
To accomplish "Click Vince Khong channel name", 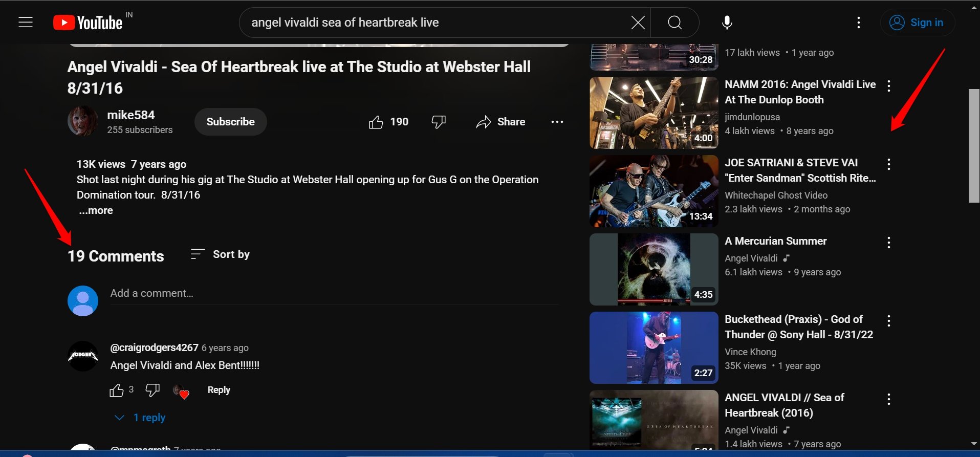I will click(x=750, y=352).
